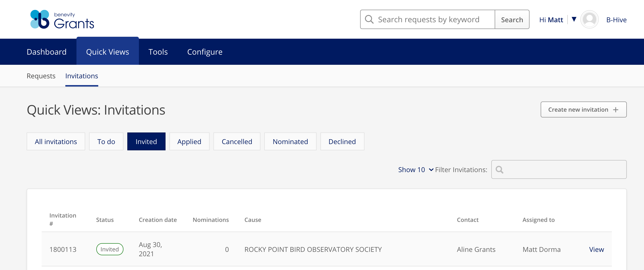View invitation 1800113
Viewport: 644px width, 270px height.
click(x=596, y=249)
